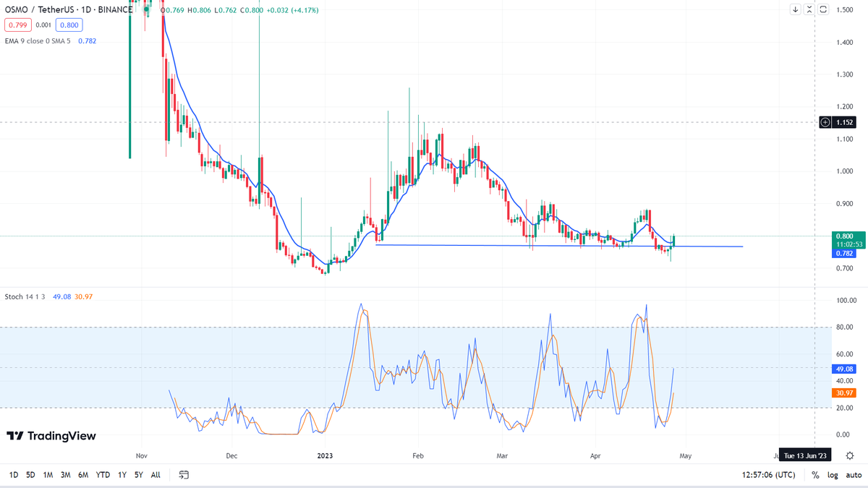This screenshot has height=488, width=868.
Task: Open chart settings gear icon
Action: point(850,455)
